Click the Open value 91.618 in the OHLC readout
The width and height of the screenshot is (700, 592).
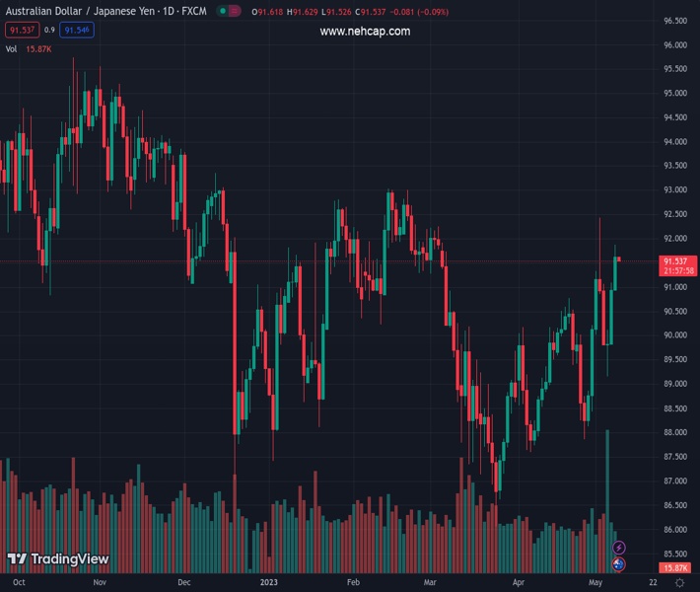coord(271,12)
